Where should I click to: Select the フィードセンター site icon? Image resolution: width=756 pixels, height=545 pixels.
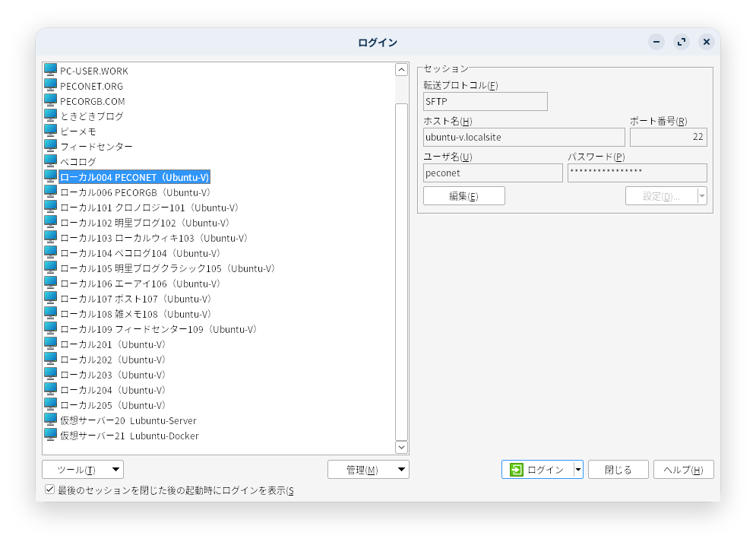click(49, 147)
